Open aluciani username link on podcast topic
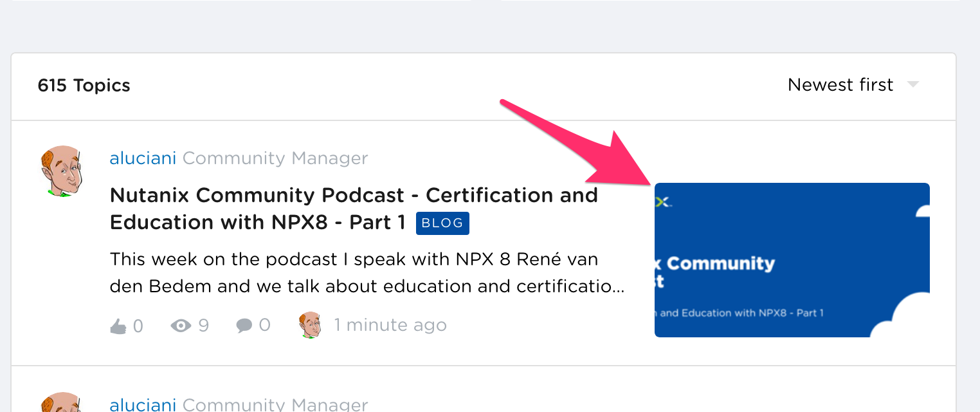980x412 pixels. tap(143, 158)
